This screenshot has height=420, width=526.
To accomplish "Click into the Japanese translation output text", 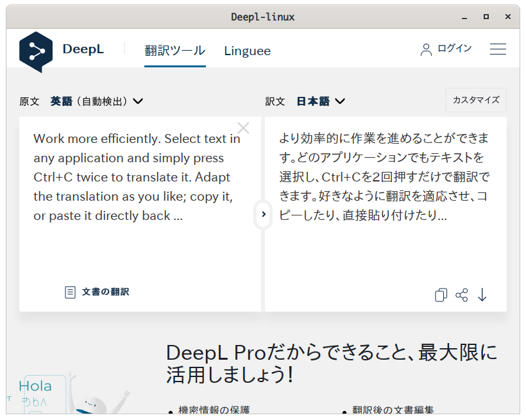I will pyautogui.click(x=384, y=177).
